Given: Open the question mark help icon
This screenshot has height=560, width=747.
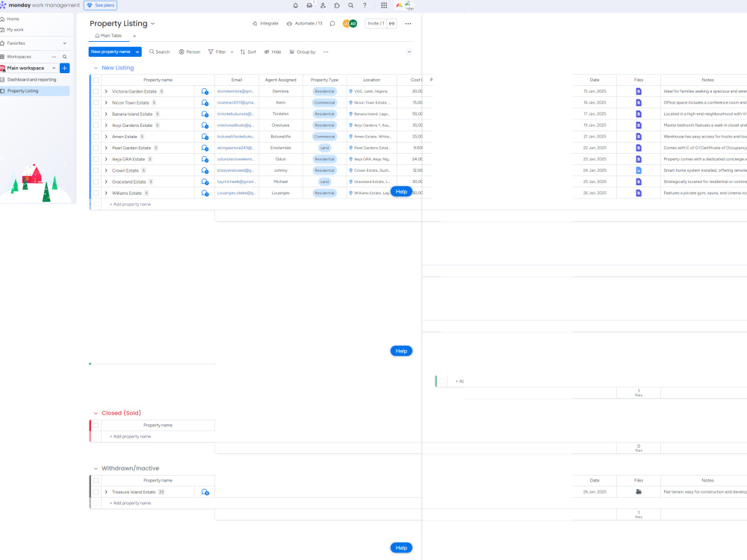Looking at the screenshot, I should click(x=365, y=6).
